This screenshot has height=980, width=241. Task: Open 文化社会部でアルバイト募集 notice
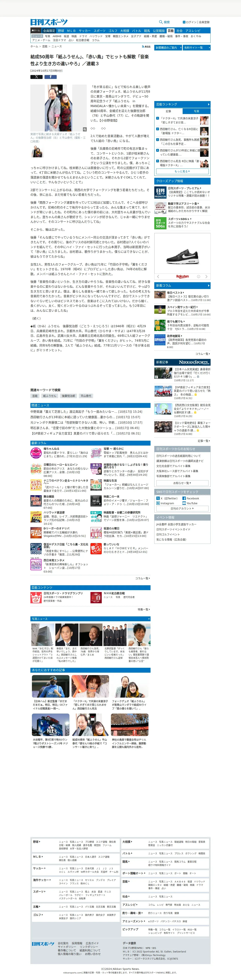pos(173,466)
